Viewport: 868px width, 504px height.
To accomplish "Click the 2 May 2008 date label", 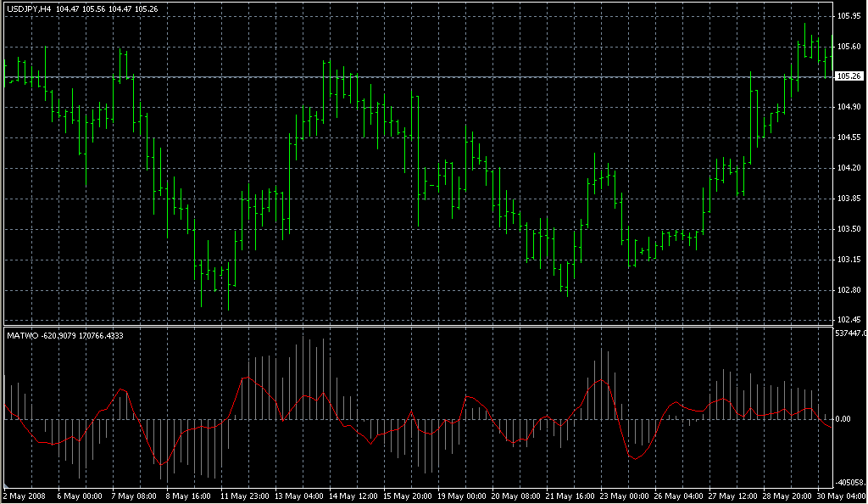I will 23,495.
